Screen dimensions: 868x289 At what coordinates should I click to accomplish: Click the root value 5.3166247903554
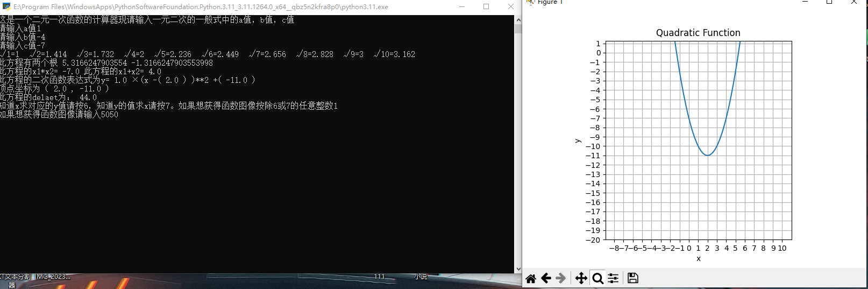coord(95,63)
